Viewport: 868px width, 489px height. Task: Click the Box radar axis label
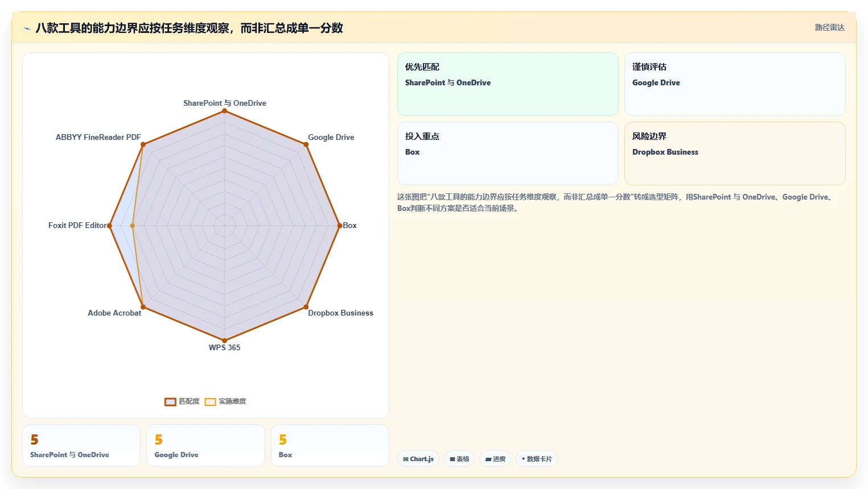point(349,225)
